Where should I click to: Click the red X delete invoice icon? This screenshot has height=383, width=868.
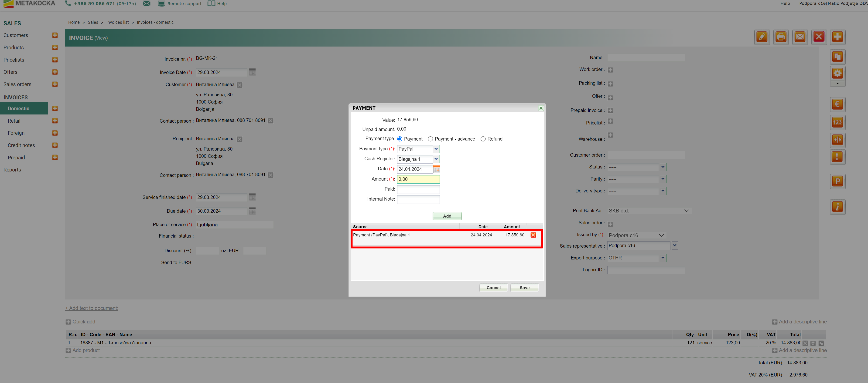click(x=818, y=37)
